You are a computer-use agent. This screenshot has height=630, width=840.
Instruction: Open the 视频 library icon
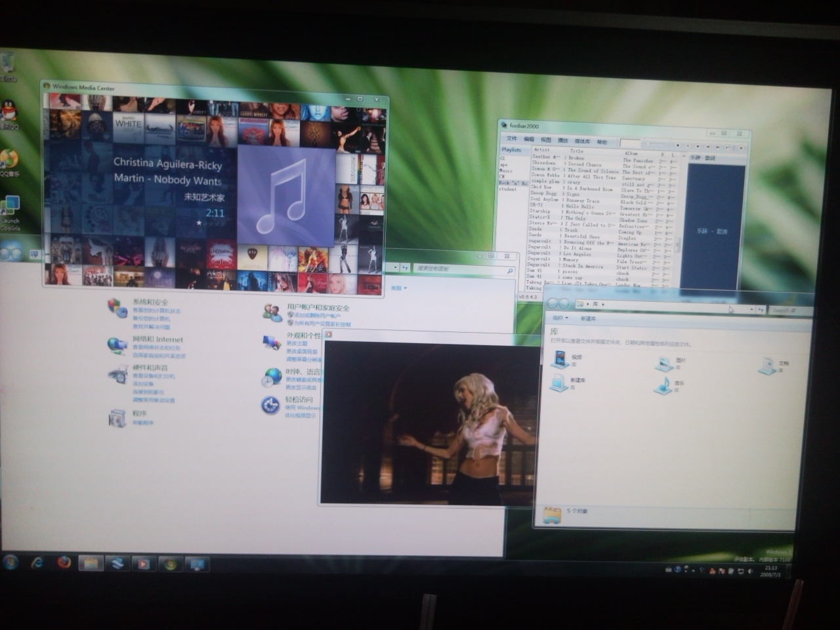pyautogui.click(x=560, y=358)
